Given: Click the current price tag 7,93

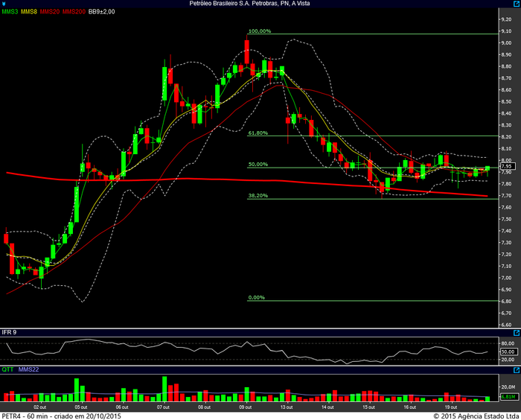Looking at the screenshot, I should tap(507, 168).
